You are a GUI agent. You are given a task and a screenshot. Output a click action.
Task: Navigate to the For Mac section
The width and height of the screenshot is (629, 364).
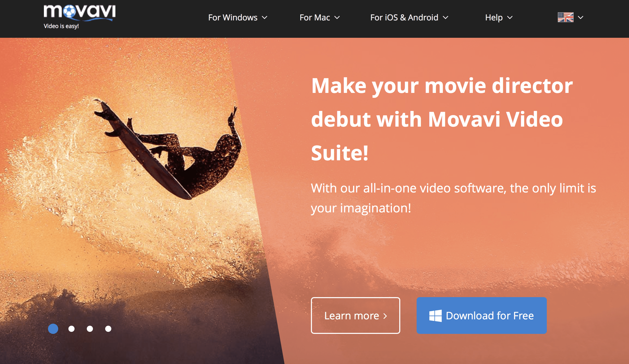point(319,17)
